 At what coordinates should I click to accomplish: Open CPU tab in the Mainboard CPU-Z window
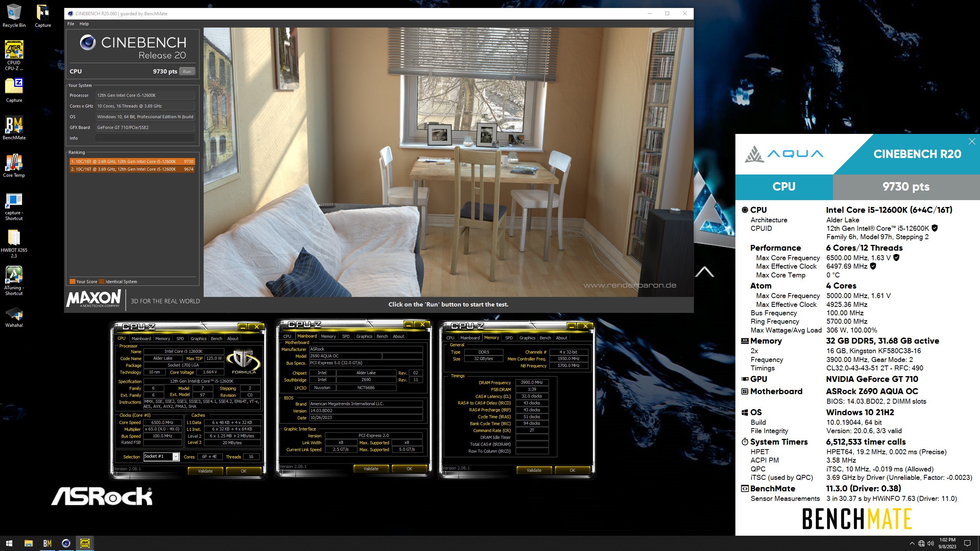pyautogui.click(x=287, y=336)
